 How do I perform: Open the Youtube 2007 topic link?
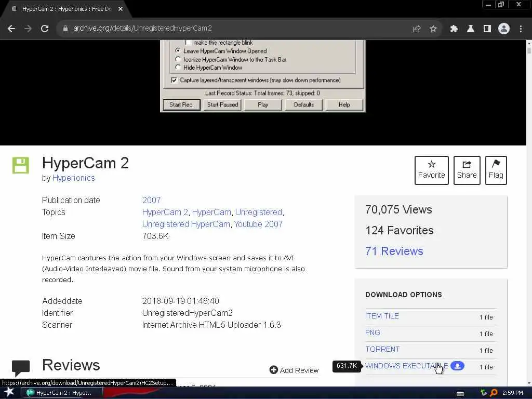pos(258,224)
